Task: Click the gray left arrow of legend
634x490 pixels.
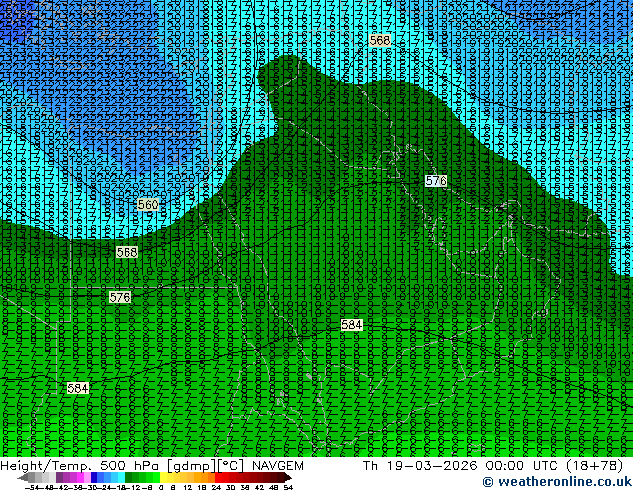Action: pyautogui.click(x=23, y=477)
